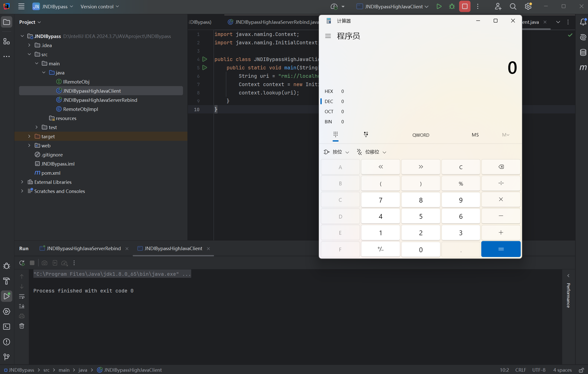The width and height of the screenshot is (588, 374).
Task: Open the Database tool window
Action: click(x=583, y=52)
